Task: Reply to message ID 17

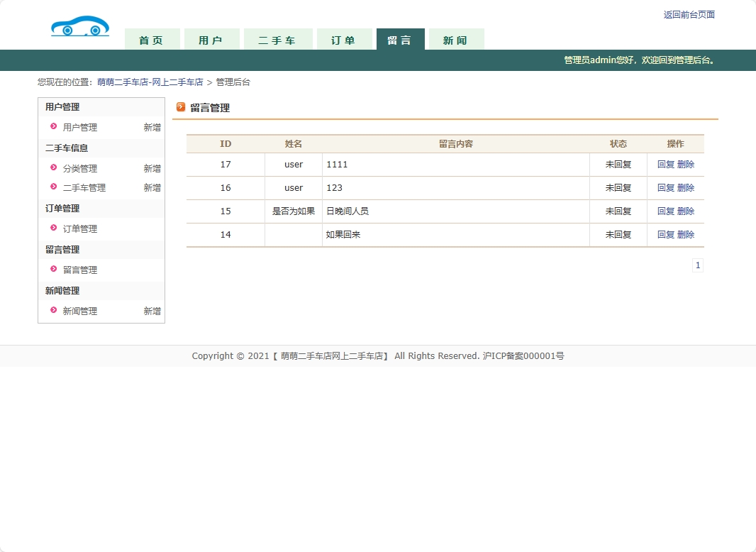Action: click(x=665, y=165)
